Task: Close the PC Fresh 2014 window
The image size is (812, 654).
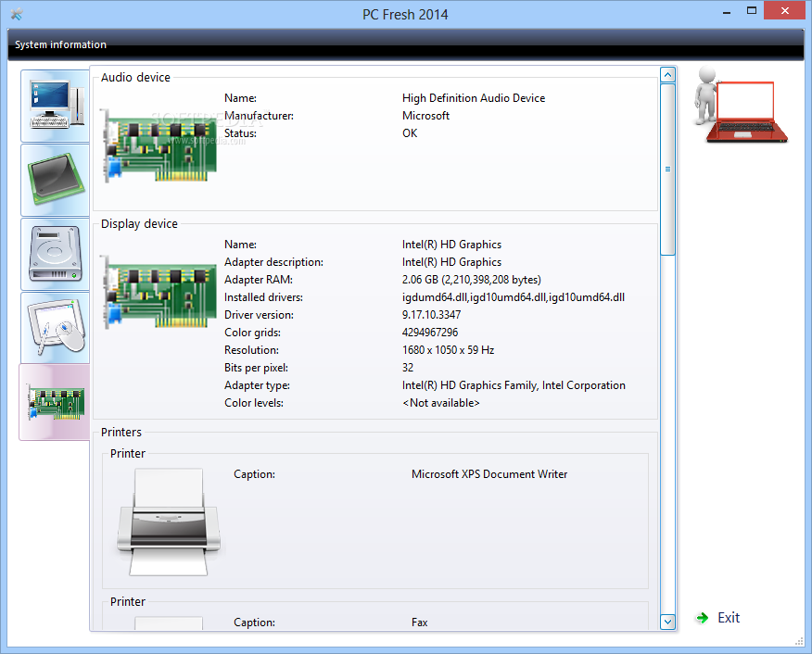Action: (784, 11)
